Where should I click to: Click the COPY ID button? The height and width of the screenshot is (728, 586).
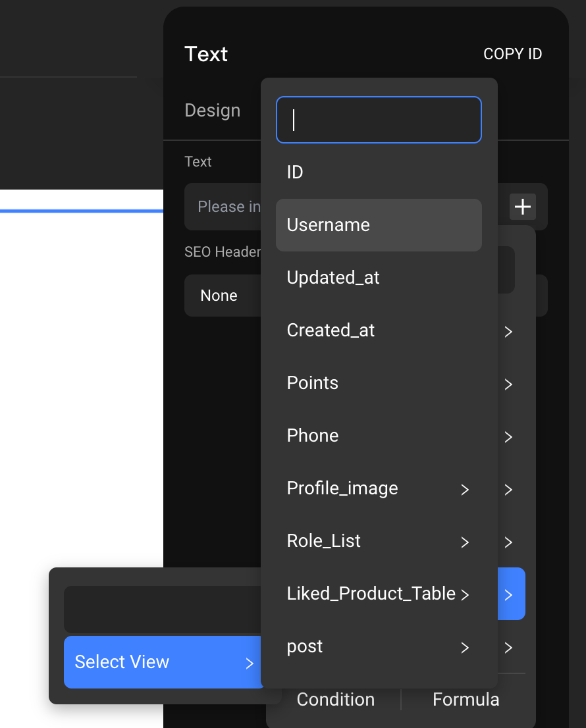[512, 54]
